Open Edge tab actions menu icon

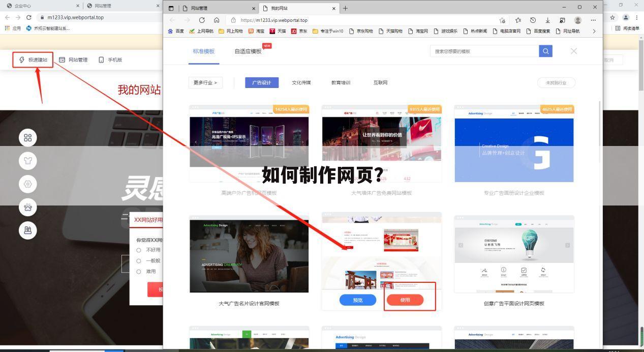171,8
